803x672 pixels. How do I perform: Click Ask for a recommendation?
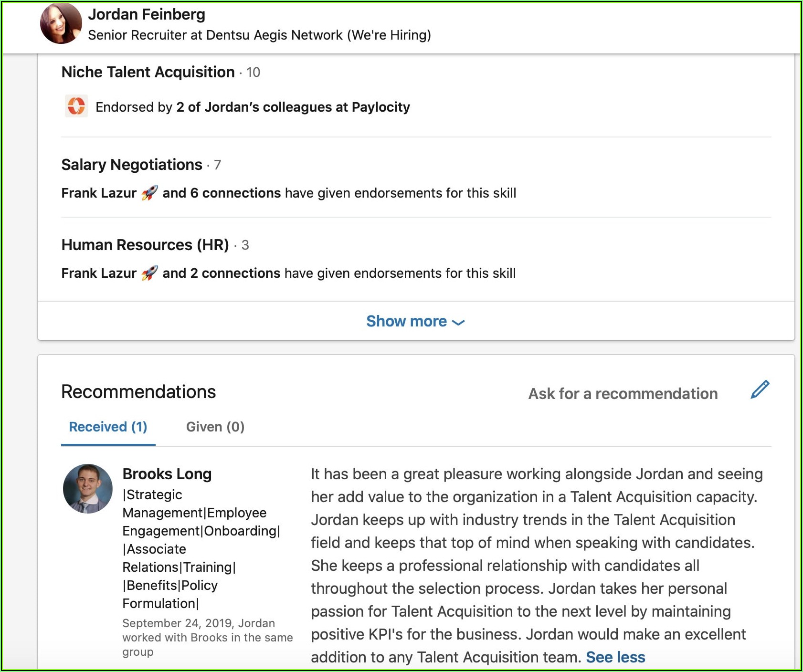[x=623, y=394]
